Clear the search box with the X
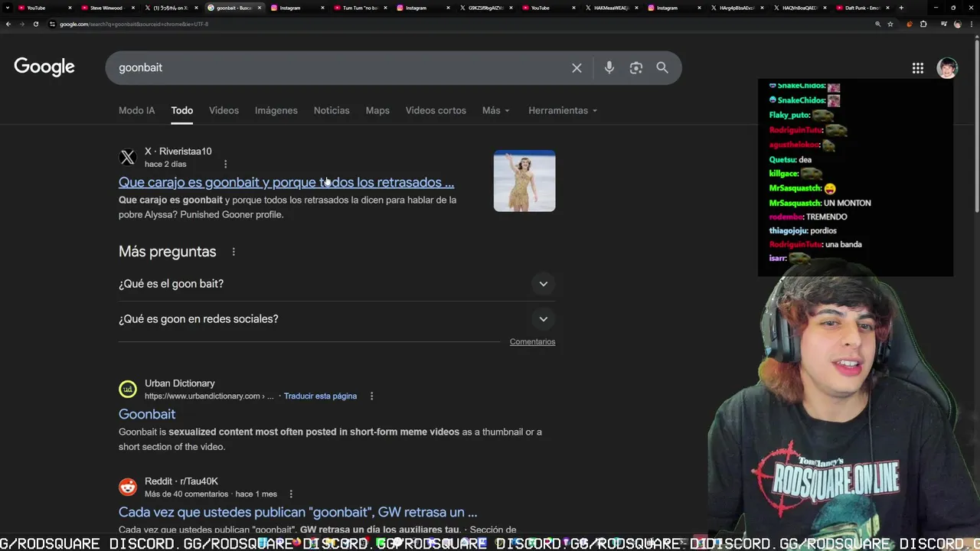The image size is (980, 551). point(577,68)
